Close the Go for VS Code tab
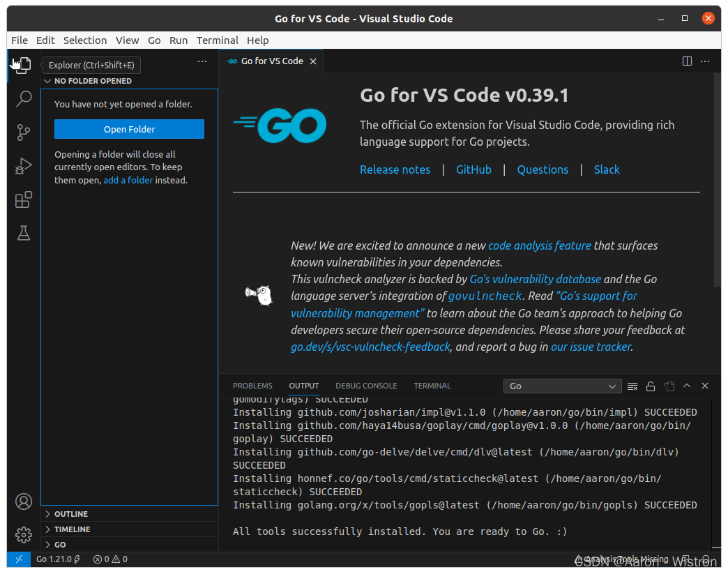Viewport: 728px width, 574px height. [x=313, y=61]
